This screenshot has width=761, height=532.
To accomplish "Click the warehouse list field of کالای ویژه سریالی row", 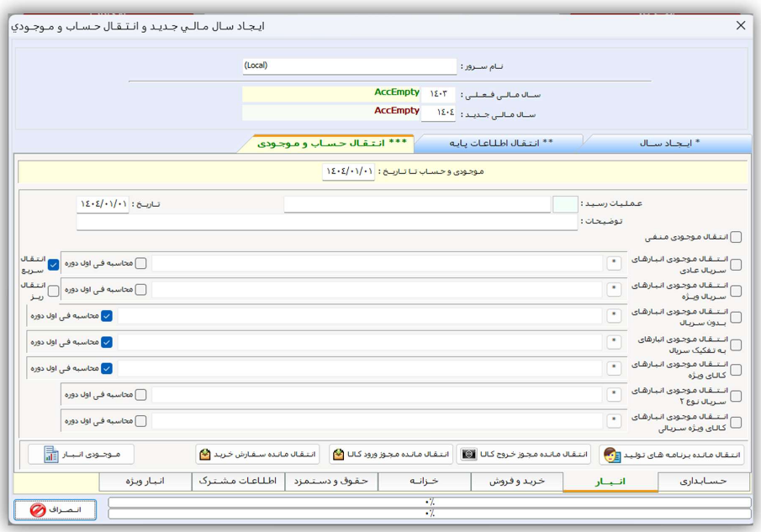I will pos(377,420).
